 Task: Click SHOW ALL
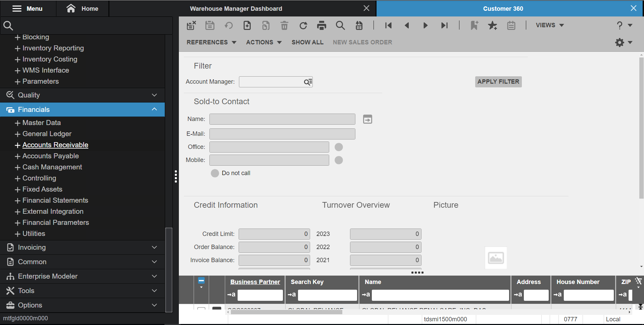[307, 42]
